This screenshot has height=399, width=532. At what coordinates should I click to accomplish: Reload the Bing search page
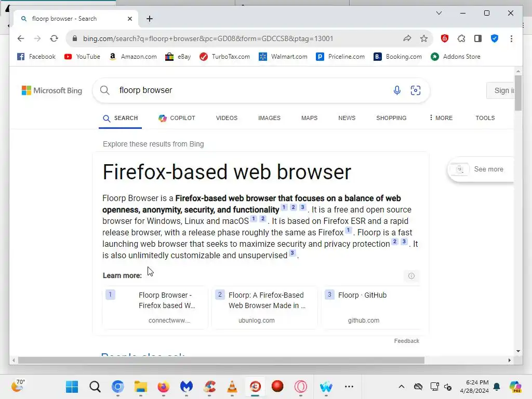click(x=54, y=38)
